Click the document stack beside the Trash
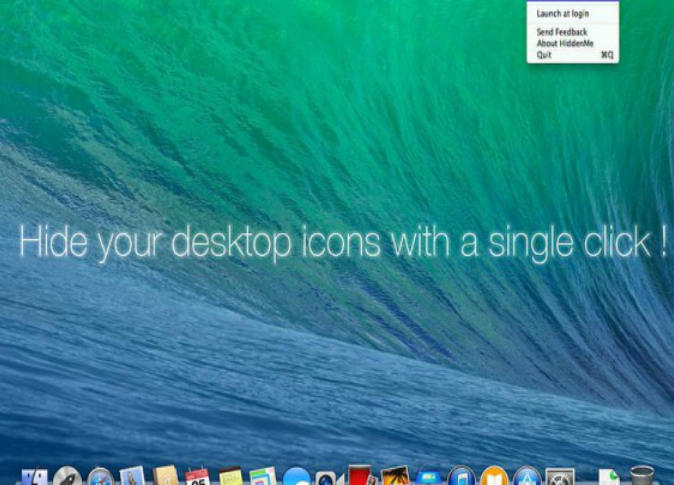 click(608, 478)
